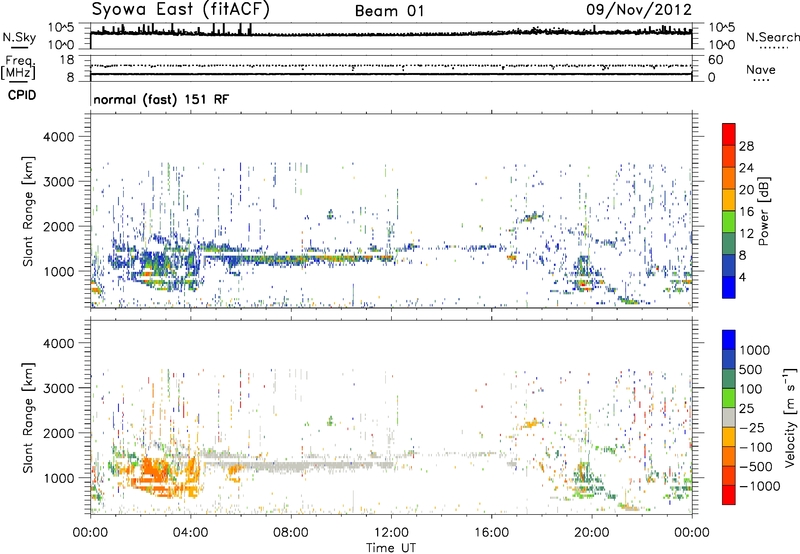Click 'Slant Range [km]' label of velocity panel
This screenshot has height=554, width=800.
coord(28,417)
